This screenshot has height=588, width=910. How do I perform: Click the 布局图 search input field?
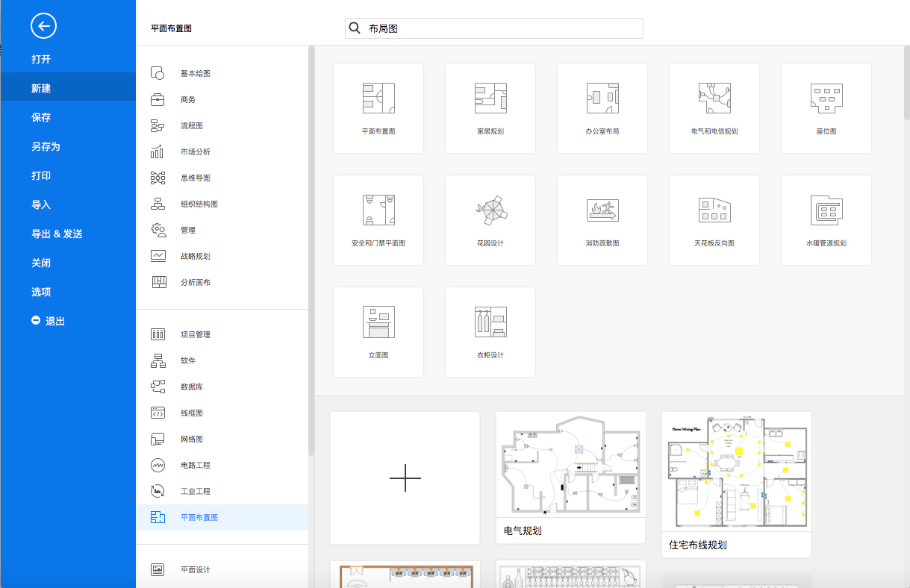pos(494,28)
